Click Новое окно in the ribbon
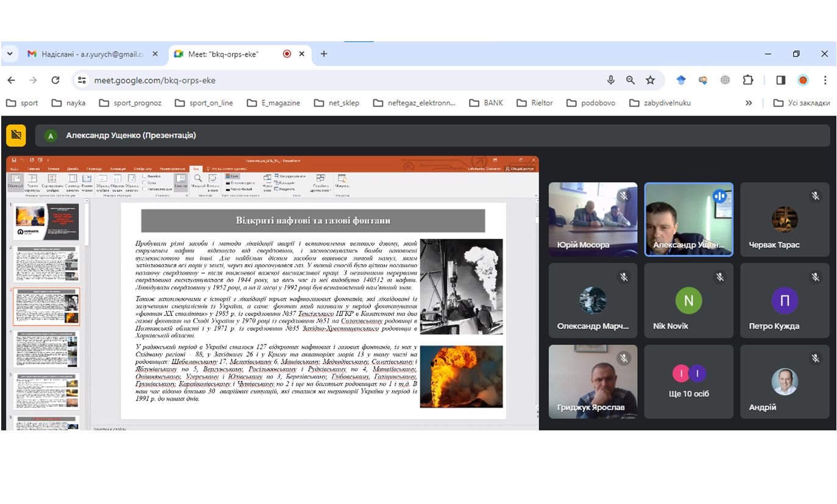This screenshot has width=837, height=504. 268,182
